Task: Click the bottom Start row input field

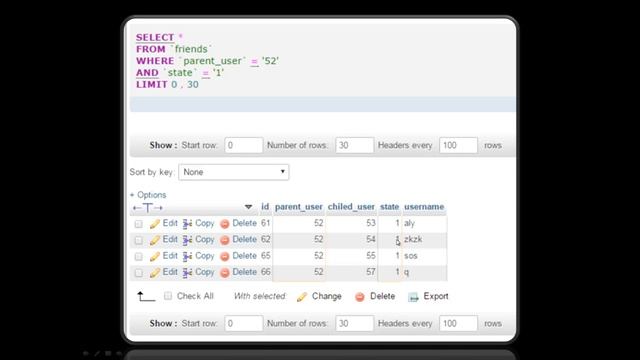Action: (243, 324)
